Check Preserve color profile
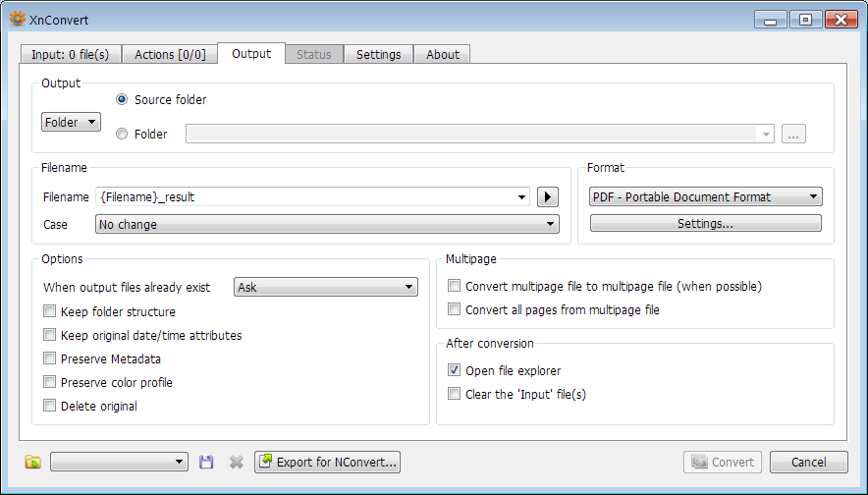Image resolution: width=868 pixels, height=495 pixels. (x=50, y=382)
